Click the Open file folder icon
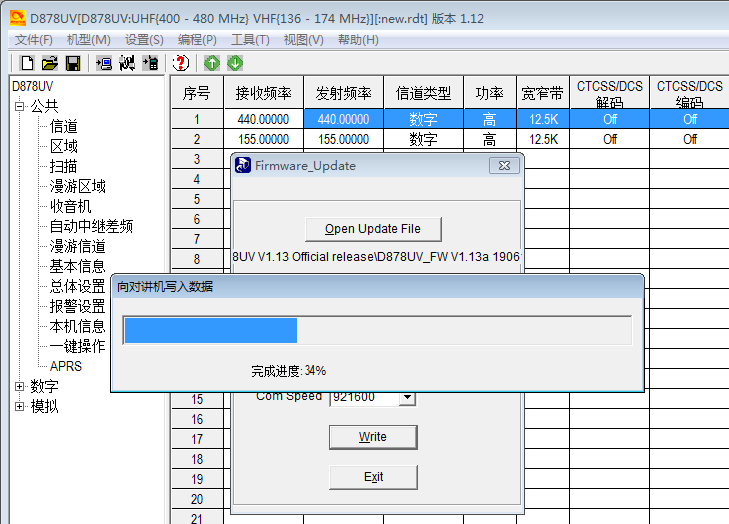 point(49,63)
